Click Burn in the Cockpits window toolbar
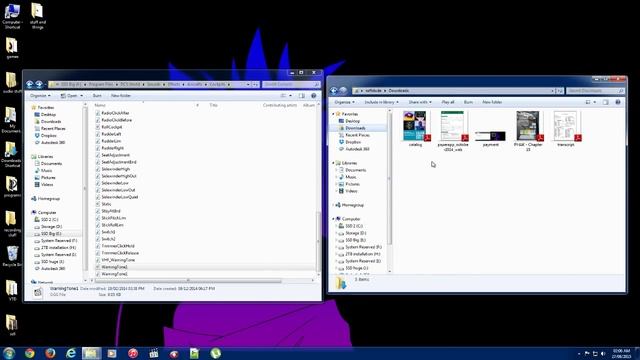Screen dimensions: 640x360 point(97,96)
